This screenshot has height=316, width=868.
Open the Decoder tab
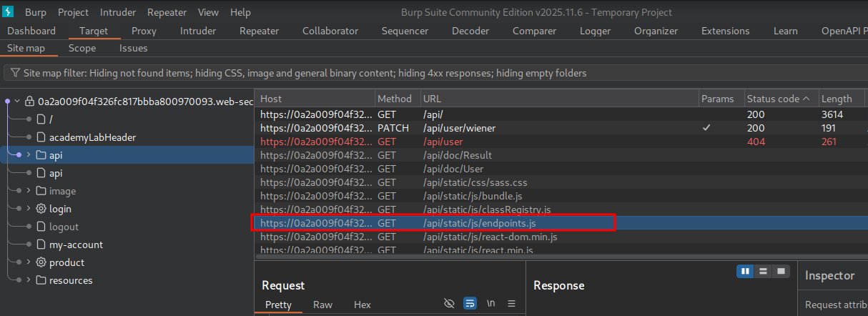[470, 31]
